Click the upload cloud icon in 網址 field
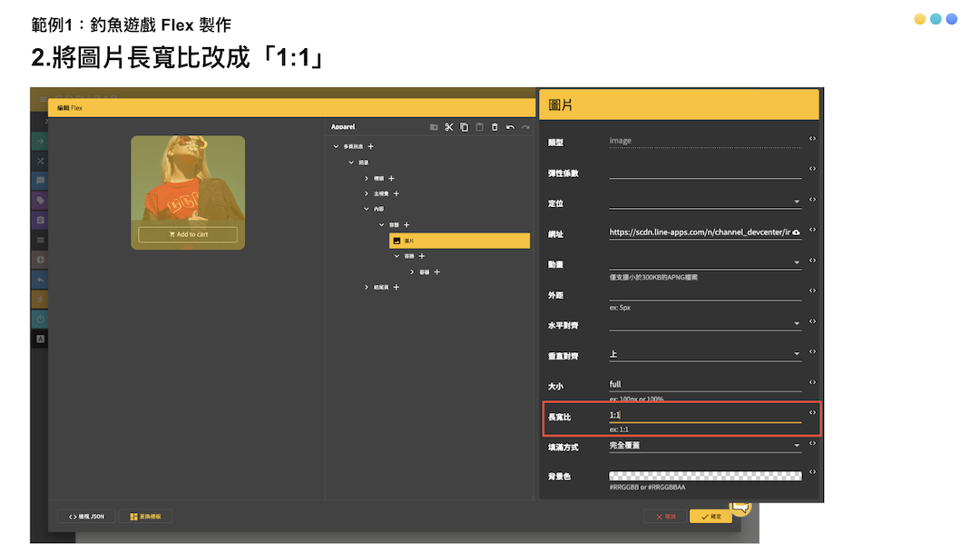Viewport: 980px width, 552px height. point(797,232)
